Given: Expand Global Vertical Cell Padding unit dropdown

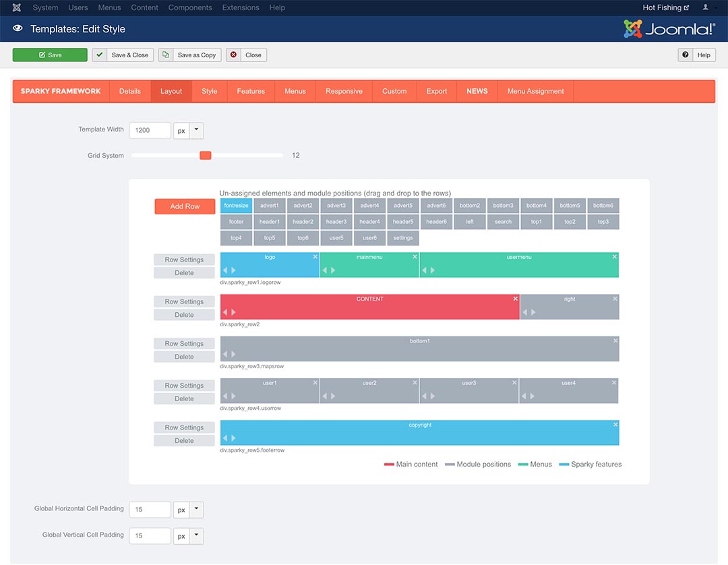Looking at the screenshot, I should pyautogui.click(x=196, y=536).
